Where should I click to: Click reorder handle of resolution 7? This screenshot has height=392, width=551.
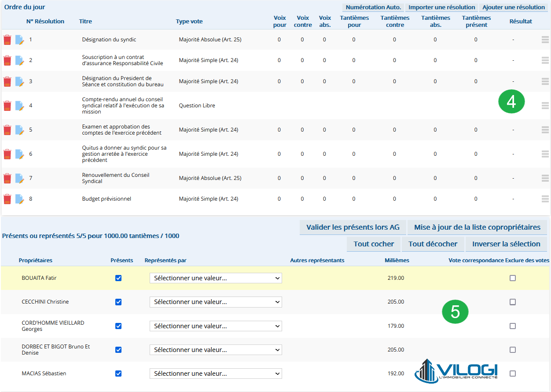[545, 178]
